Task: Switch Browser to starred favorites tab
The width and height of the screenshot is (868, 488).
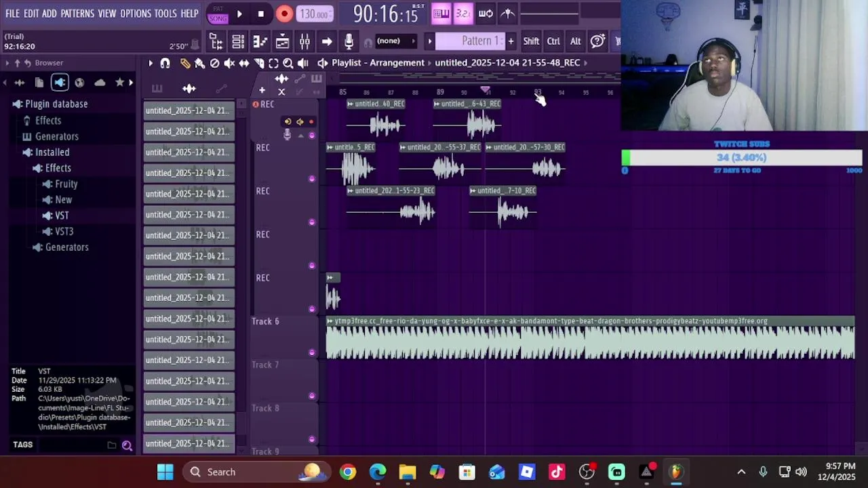Action: coord(120,83)
